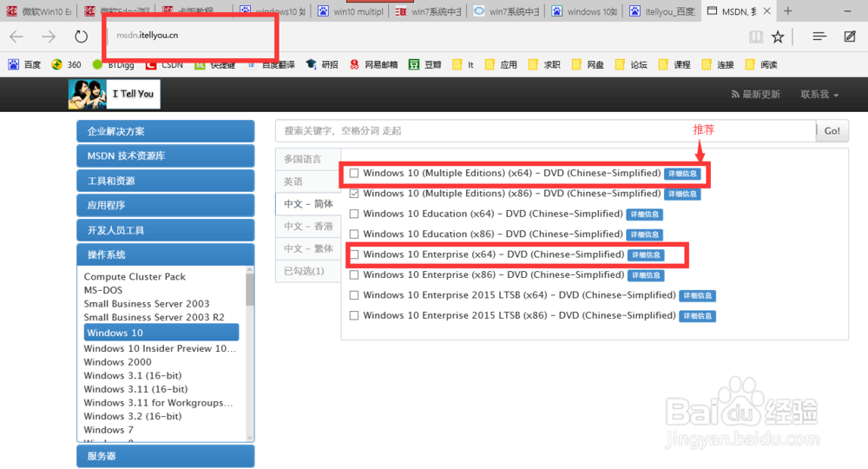Open 豆瓣 bookmark

click(425, 65)
